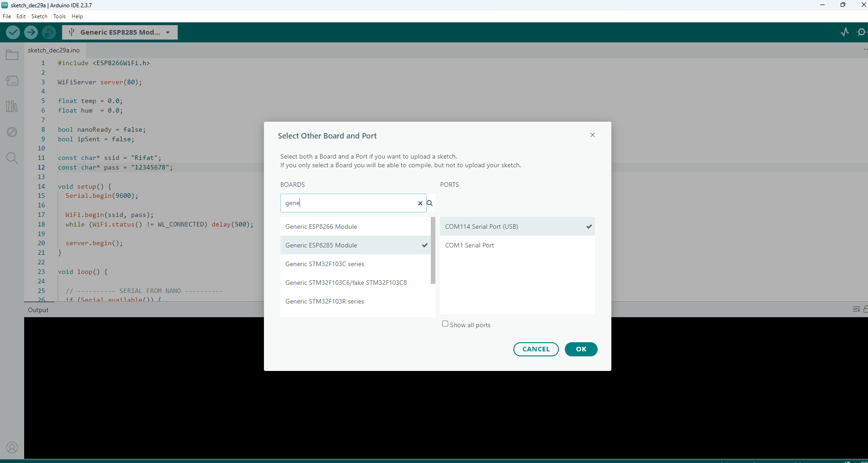Select the COM1 Serial Port
The image size is (868, 463).
469,245
